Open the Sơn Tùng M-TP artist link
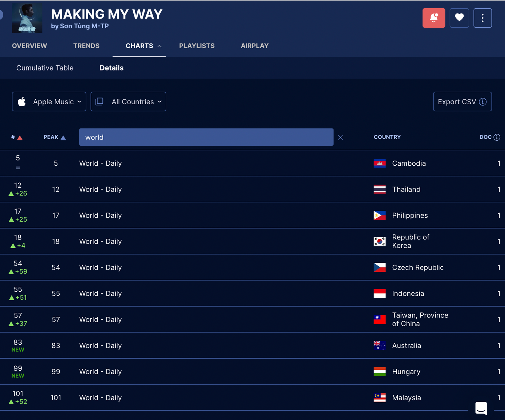 84,26
